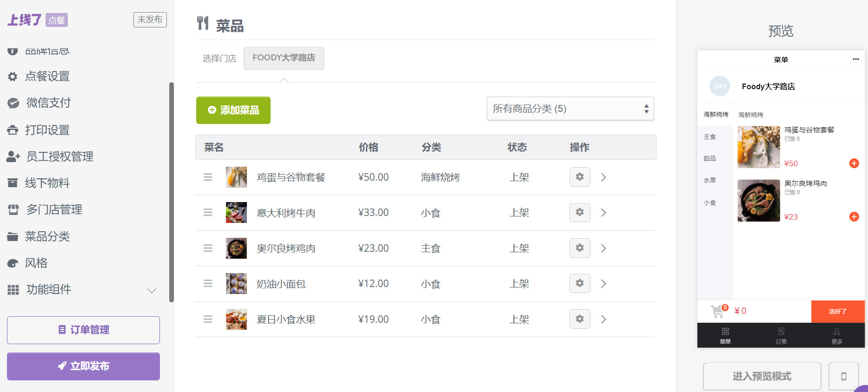Select the FOODY大学路店 store tab
The image size is (868, 392).
[284, 58]
